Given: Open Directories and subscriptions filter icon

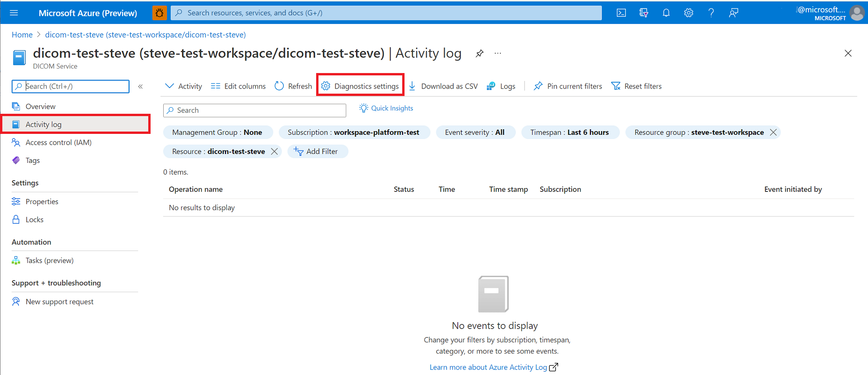Looking at the screenshot, I should click(x=644, y=13).
